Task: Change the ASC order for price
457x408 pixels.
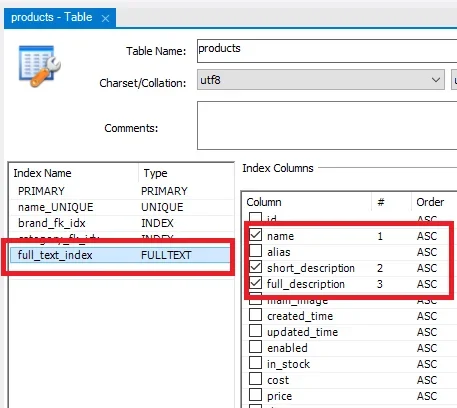Action: click(427, 396)
